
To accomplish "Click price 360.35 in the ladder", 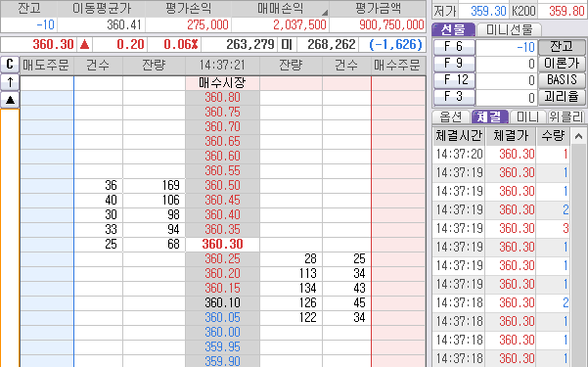I will [x=222, y=229].
